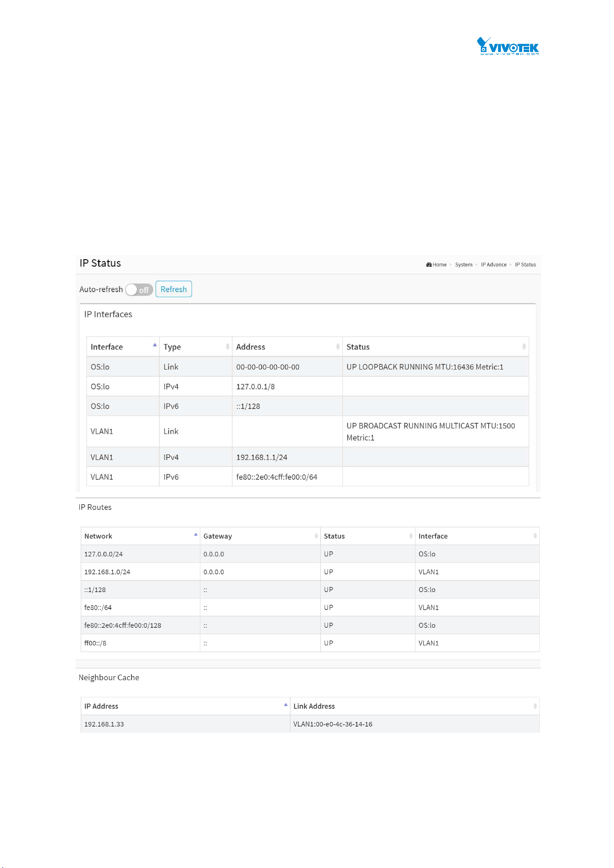Click the Home dashboard icon in the breadcrumb
The height and width of the screenshot is (868, 614).
coord(429,265)
